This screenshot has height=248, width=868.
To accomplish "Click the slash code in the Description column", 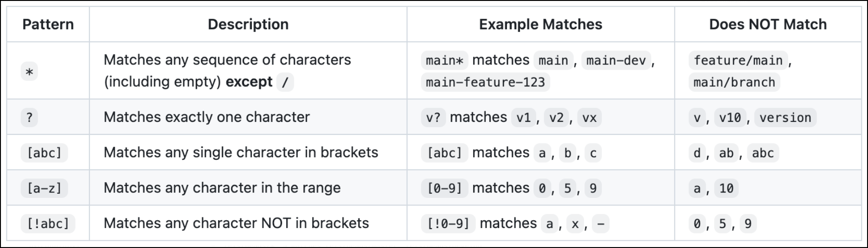I will point(285,83).
